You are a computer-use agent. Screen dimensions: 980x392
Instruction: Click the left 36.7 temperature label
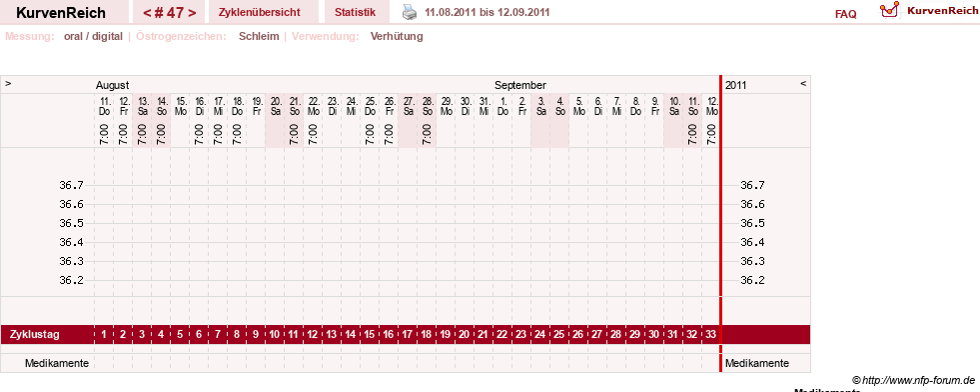[71, 185]
